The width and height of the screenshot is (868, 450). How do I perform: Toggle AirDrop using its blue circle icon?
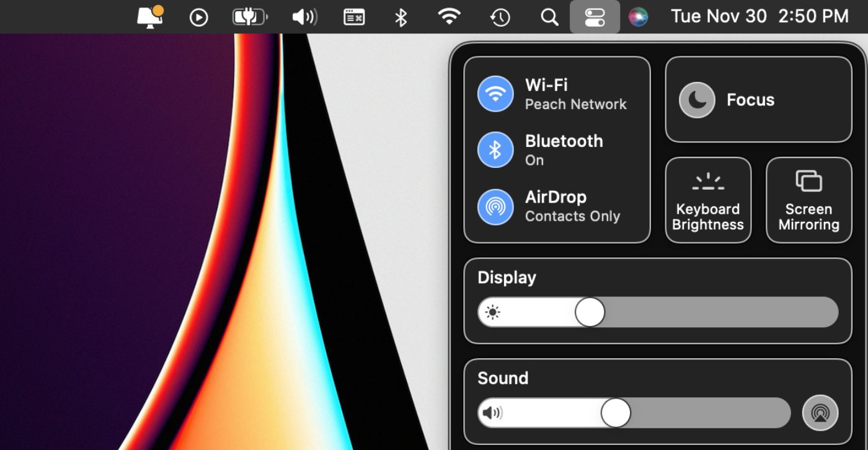click(x=495, y=206)
